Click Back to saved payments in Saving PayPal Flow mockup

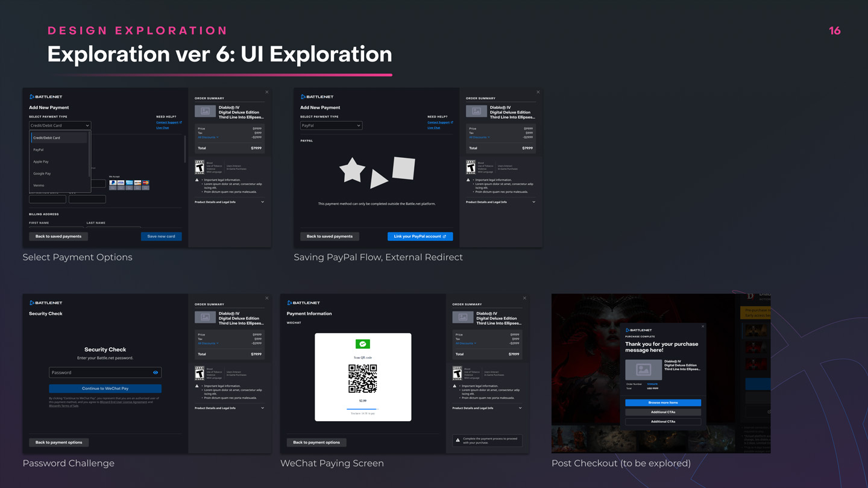[x=330, y=236]
